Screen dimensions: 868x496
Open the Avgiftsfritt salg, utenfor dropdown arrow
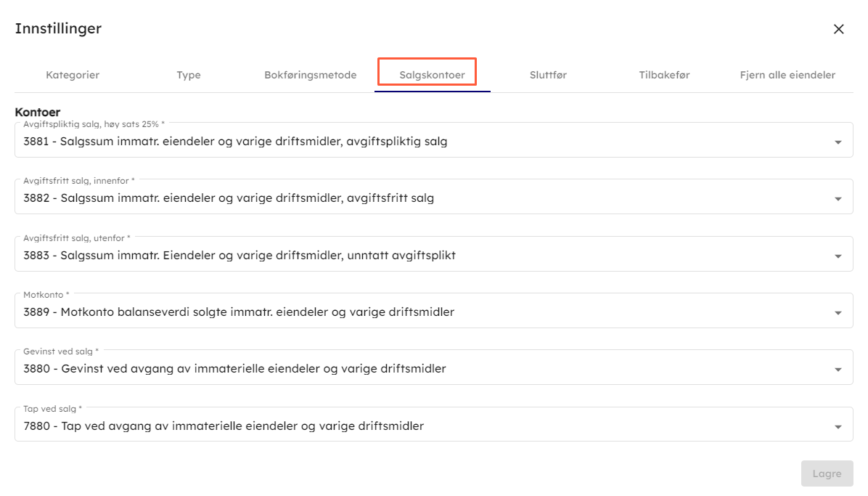coord(838,256)
